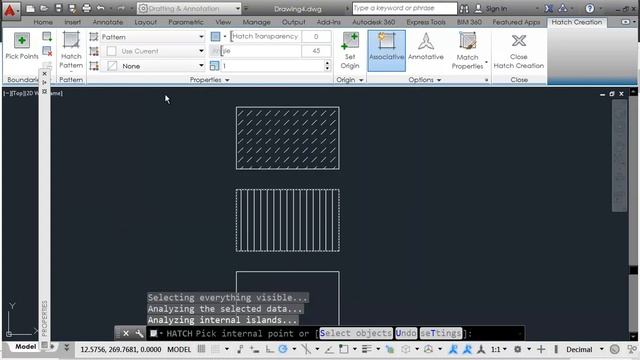Click the Open file icon
The width and height of the screenshot is (640, 360).
click(44, 9)
